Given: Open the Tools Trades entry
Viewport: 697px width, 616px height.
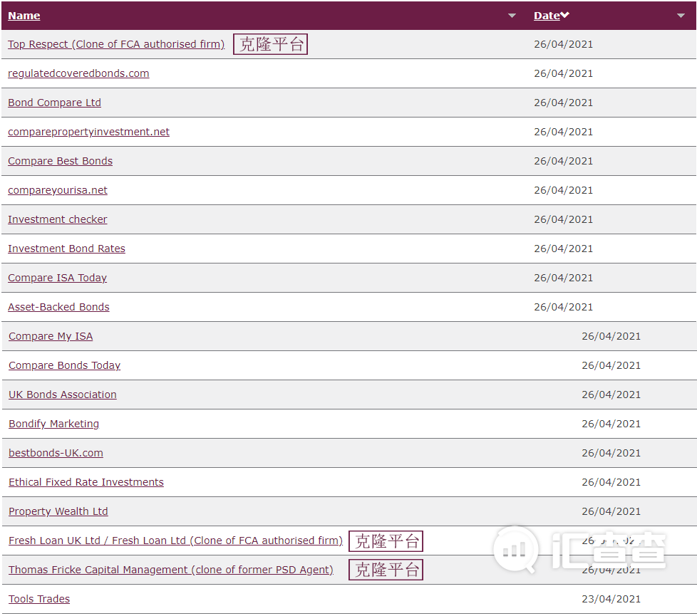Looking at the screenshot, I should 39,599.
